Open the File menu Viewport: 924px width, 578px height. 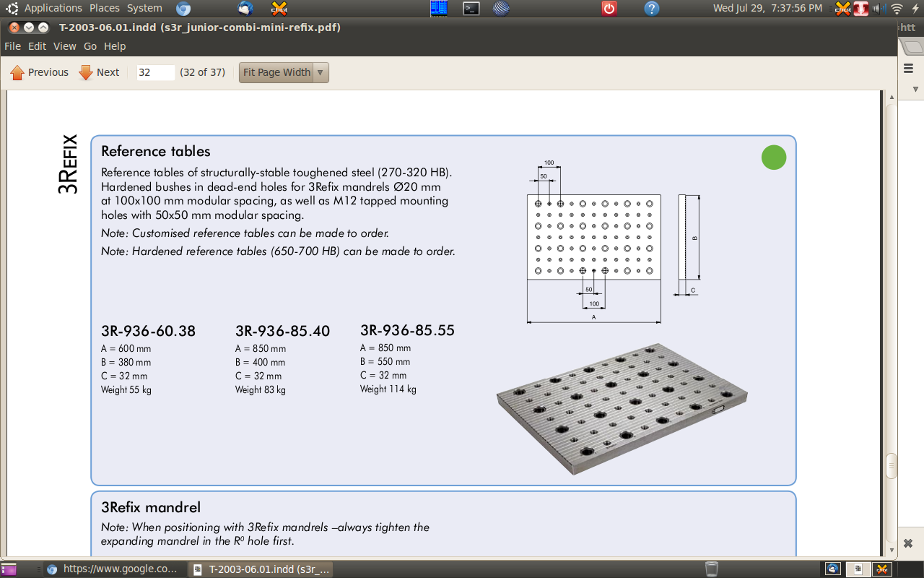[x=12, y=46]
